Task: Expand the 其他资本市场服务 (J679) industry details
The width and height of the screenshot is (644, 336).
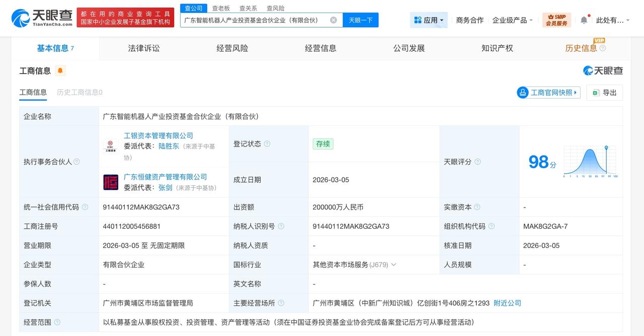Action: point(393,264)
